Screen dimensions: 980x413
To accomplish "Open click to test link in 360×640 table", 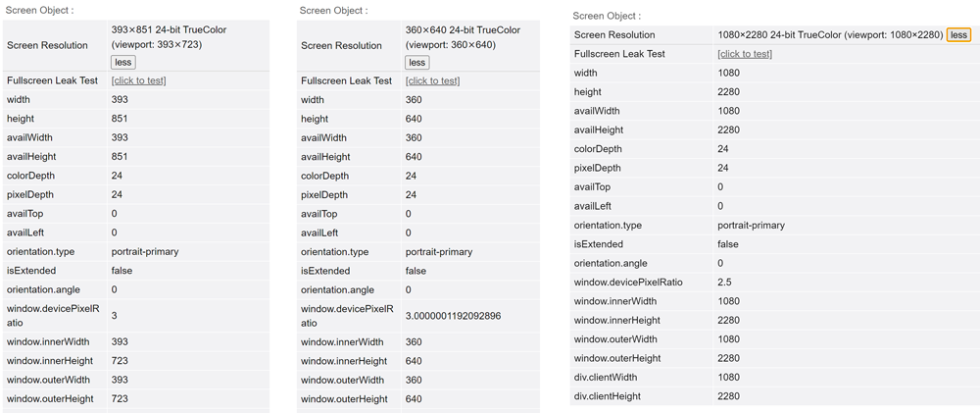I will pyautogui.click(x=432, y=80).
